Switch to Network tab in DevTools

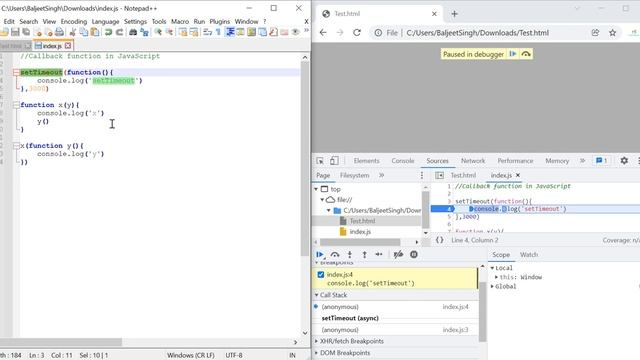click(x=473, y=161)
